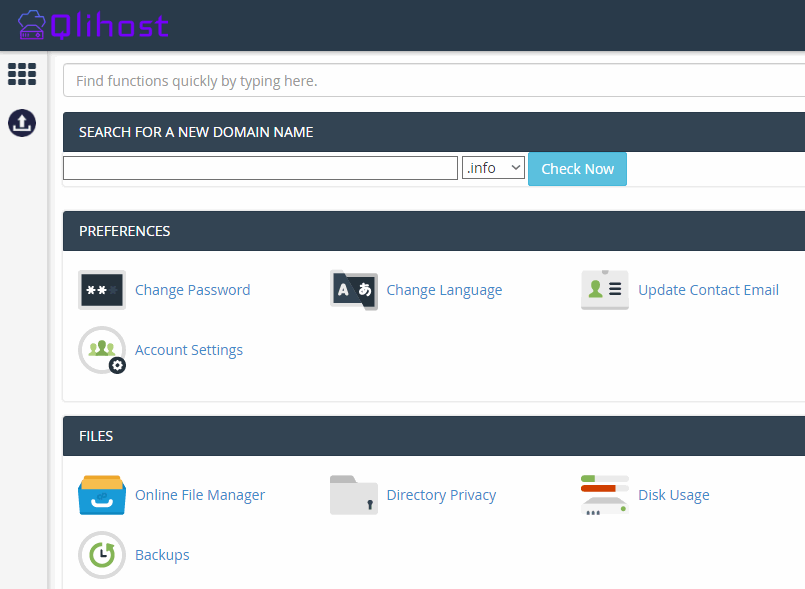Focus the domain name input field
Screen dimensions: 805x589
260,168
